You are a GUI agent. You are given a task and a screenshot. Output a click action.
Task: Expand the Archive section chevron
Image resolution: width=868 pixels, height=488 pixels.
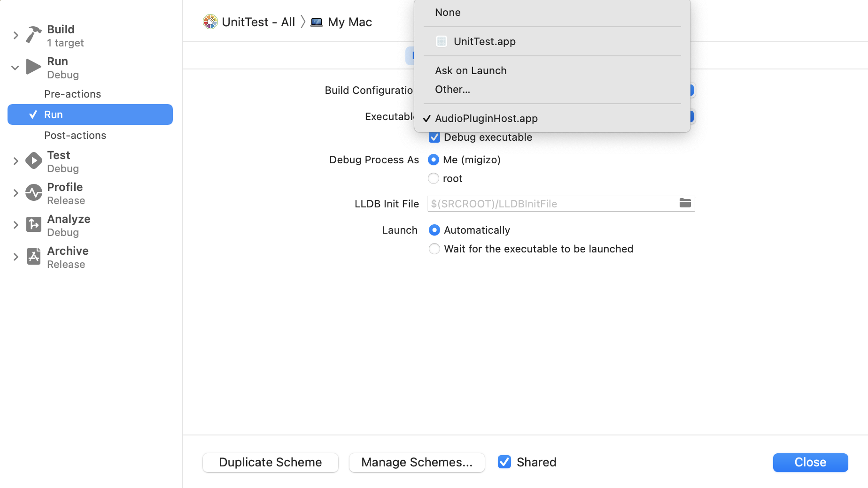(15, 257)
